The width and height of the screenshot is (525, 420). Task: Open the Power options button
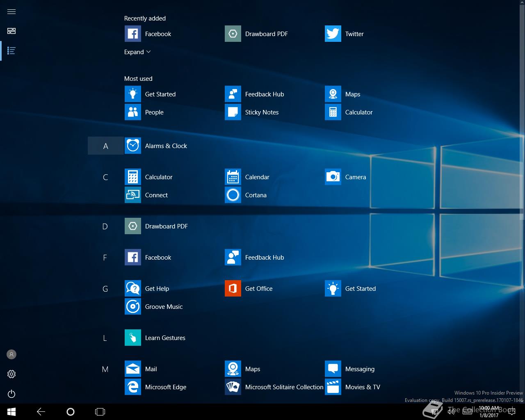pos(11,394)
